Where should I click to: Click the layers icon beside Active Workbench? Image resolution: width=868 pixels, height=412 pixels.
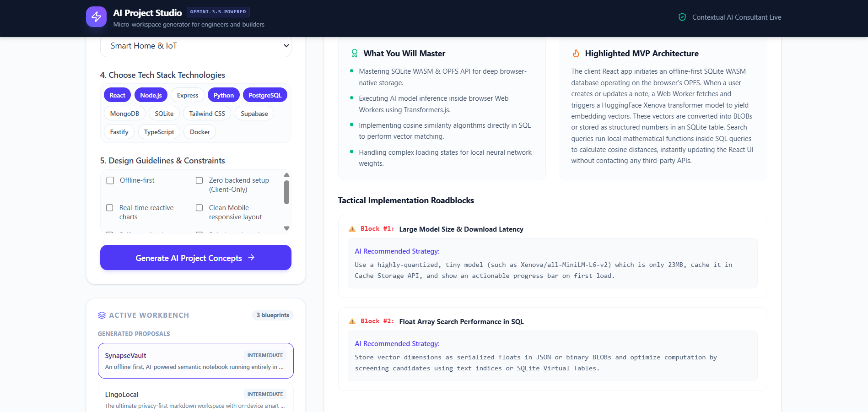point(102,315)
